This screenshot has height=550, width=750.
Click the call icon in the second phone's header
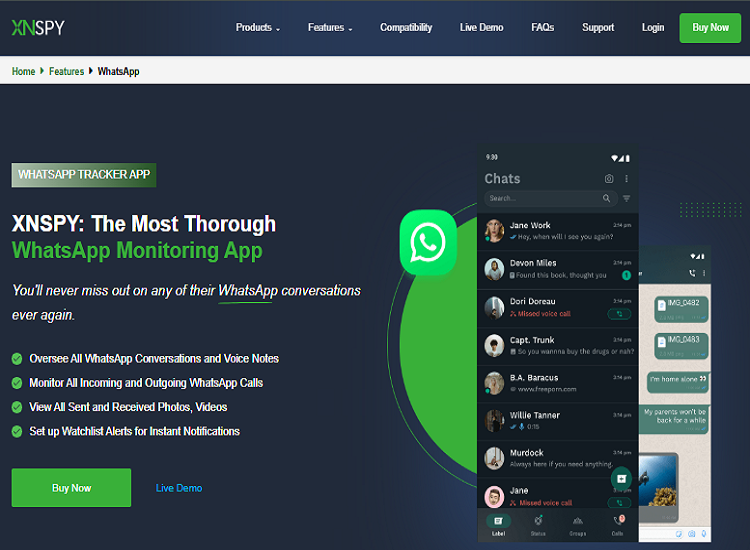[x=692, y=273]
